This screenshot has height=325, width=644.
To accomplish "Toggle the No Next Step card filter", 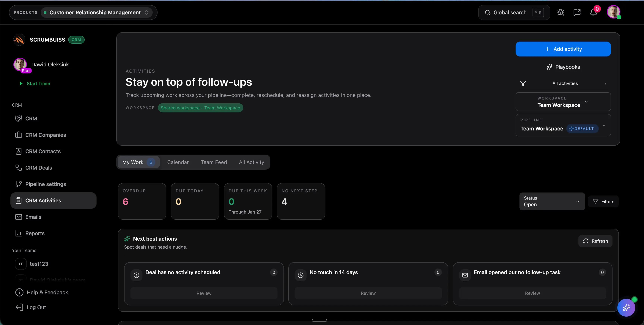I will [x=301, y=201].
